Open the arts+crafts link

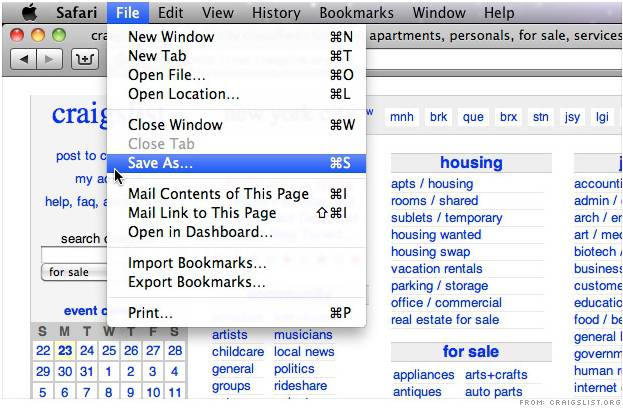(496, 375)
